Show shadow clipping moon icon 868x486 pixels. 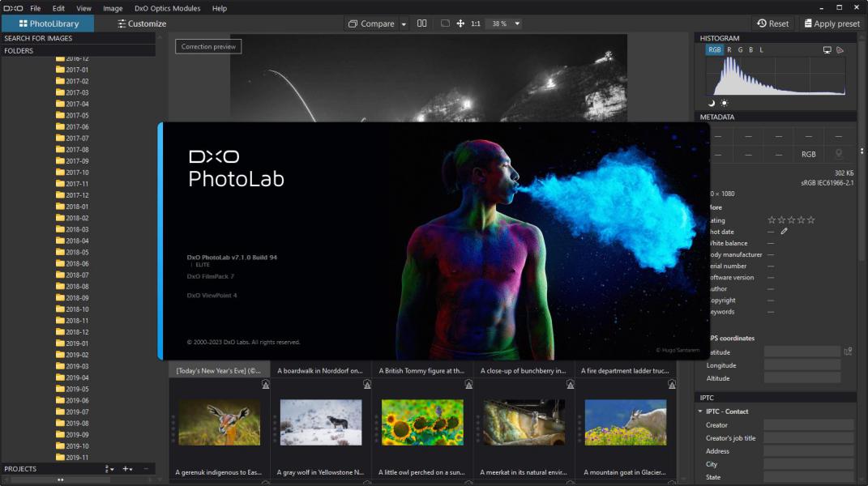pos(712,103)
